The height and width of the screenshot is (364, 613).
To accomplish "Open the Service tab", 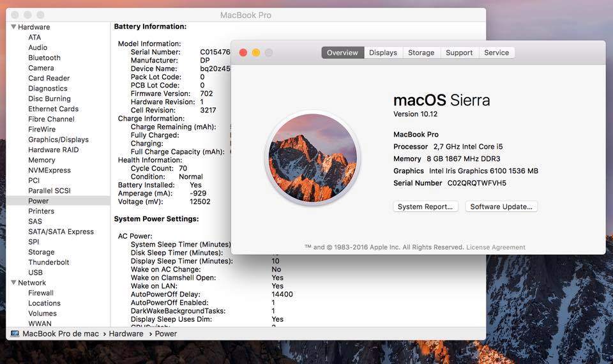I will point(497,52).
